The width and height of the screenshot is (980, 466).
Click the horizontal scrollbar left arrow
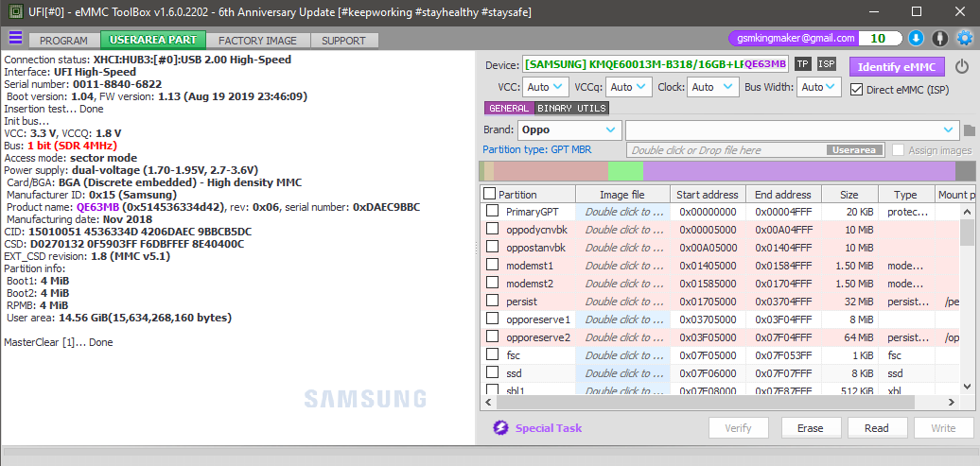coord(488,403)
